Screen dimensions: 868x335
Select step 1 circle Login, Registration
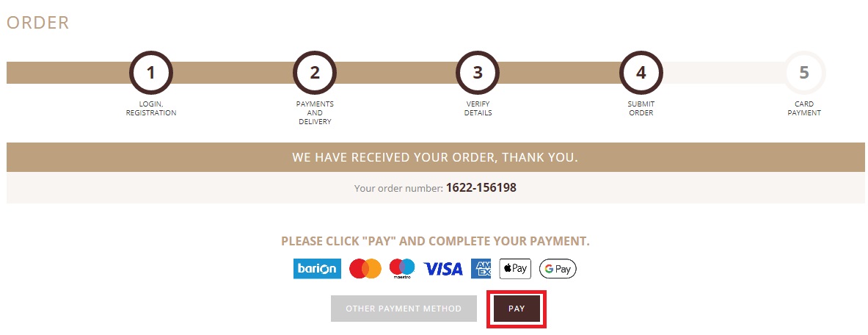[x=151, y=73]
